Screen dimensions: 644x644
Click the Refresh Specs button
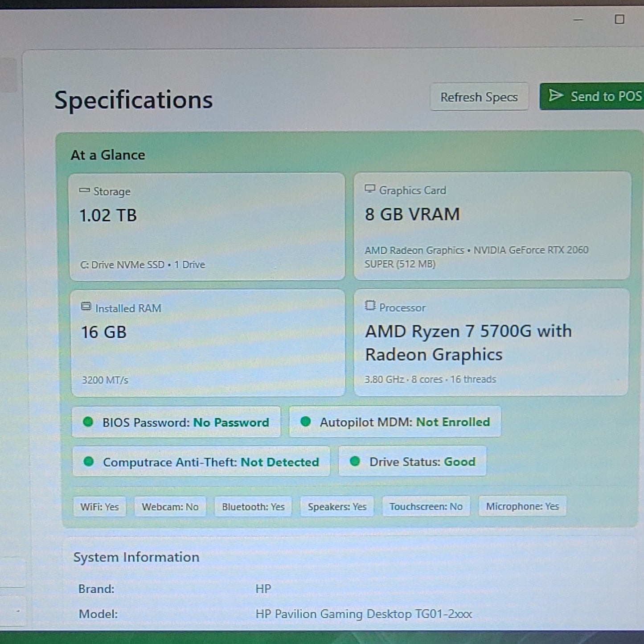pos(479,97)
